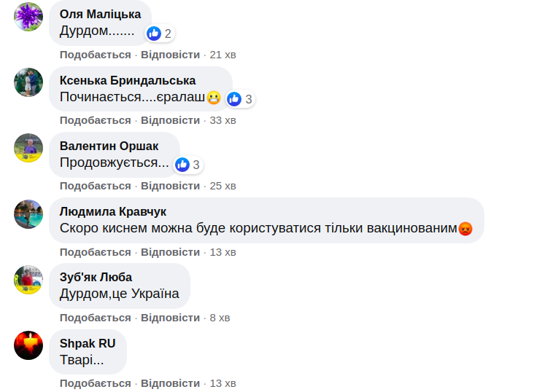Like Зуб'як Люба's 'Дурдом,це Україна' comment
The height and width of the screenshot is (392, 534).
[x=96, y=318]
